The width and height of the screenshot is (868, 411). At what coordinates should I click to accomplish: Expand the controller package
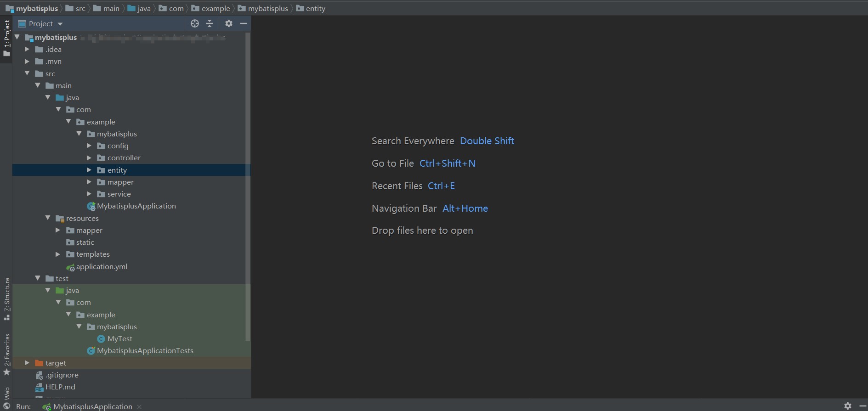[89, 158]
